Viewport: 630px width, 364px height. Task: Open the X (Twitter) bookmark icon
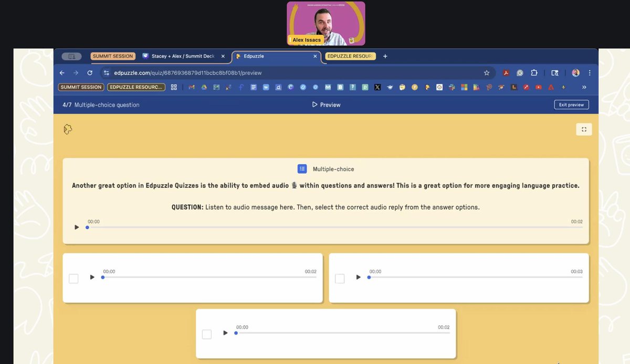(377, 87)
